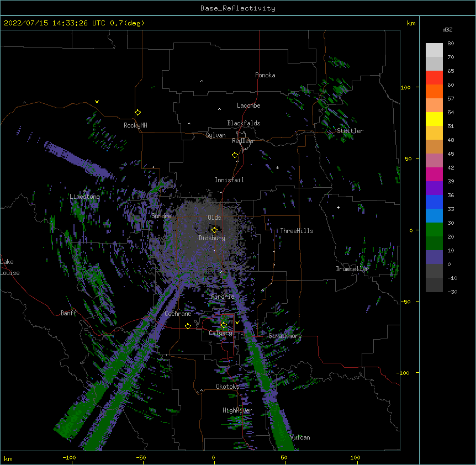Click the yellow V marker northwest of RockyMH

coord(97,102)
